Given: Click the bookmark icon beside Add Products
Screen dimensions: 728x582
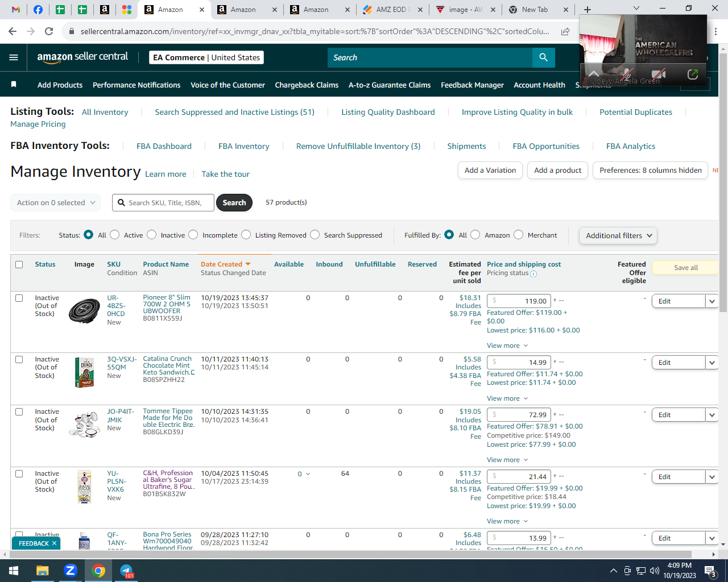Looking at the screenshot, I should 14,85.
